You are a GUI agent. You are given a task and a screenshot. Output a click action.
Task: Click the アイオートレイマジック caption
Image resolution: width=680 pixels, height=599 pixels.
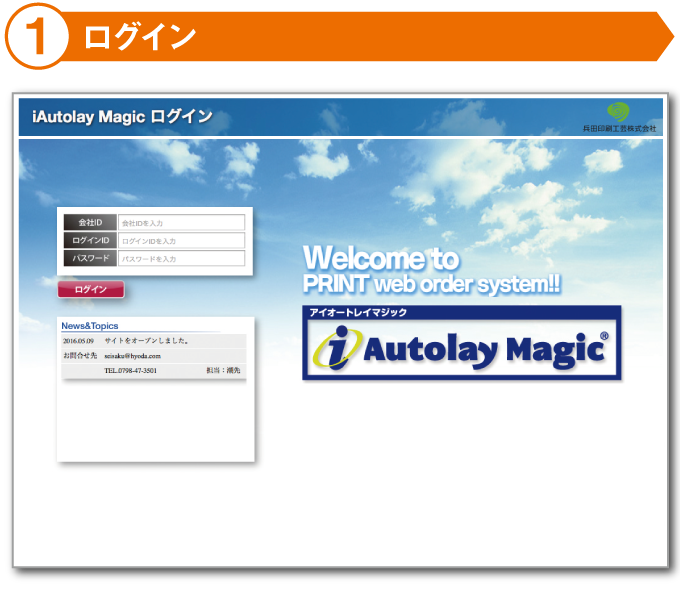358,312
